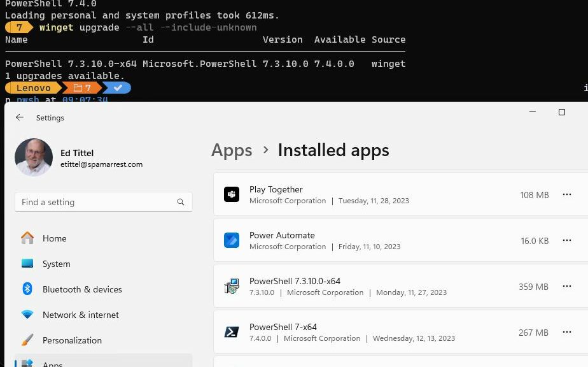The width and height of the screenshot is (588, 367).
Task: Click the 108 MB size value
Action: [x=535, y=195]
